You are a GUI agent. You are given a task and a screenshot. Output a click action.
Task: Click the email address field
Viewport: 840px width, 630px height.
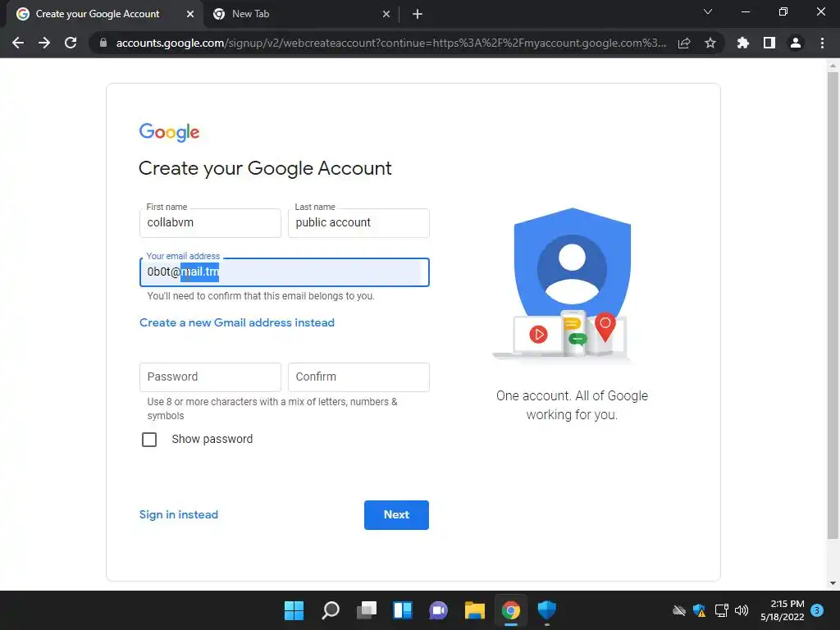(x=285, y=272)
